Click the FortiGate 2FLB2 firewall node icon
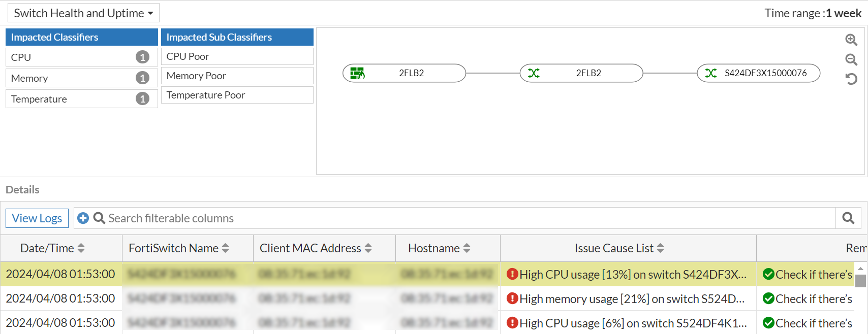 tap(357, 73)
